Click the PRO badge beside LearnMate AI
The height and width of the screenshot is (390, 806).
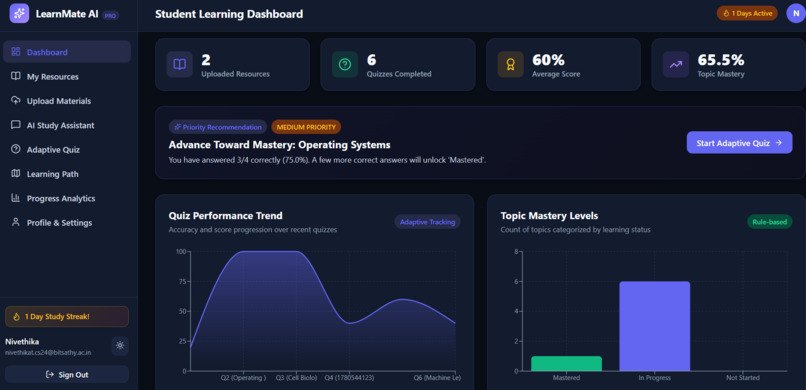coord(111,16)
